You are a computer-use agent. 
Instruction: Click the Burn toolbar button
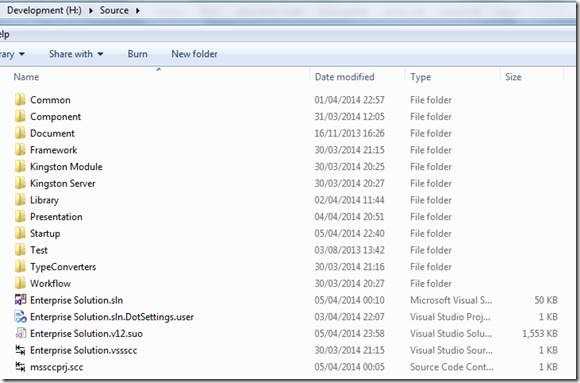pos(137,54)
